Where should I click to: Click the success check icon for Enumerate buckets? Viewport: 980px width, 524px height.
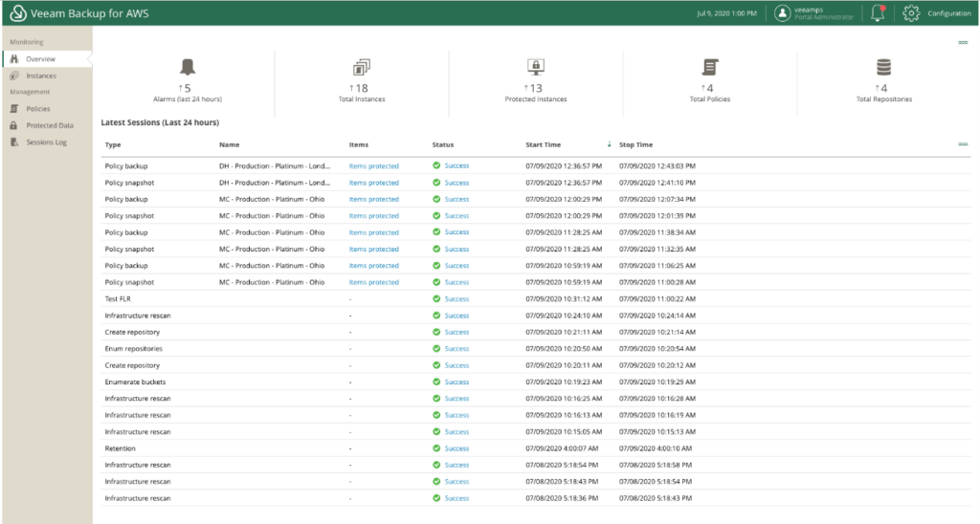[x=436, y=382]
